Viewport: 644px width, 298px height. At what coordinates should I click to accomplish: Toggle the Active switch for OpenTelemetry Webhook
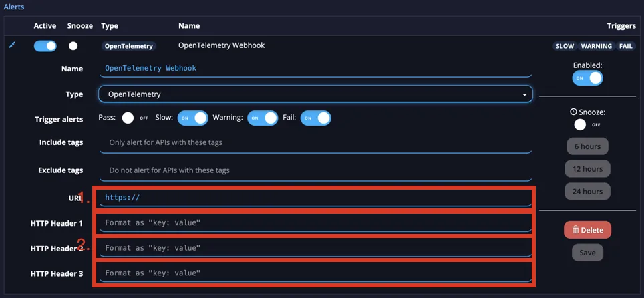point(45,46)
